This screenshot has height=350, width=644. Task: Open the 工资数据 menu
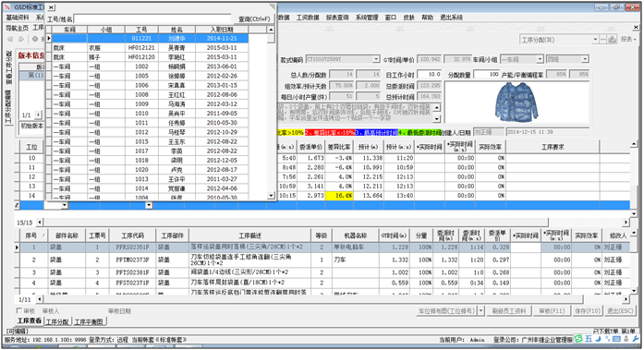point(308,18)
